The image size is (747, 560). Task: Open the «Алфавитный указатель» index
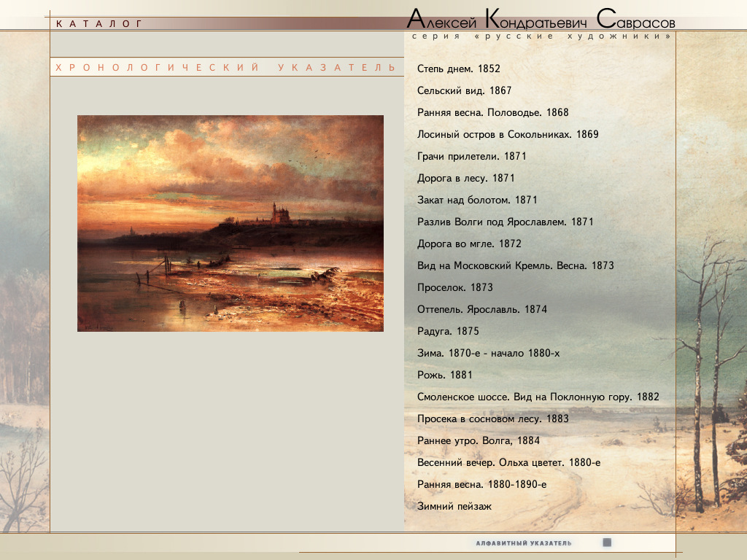tap(524, 543)
